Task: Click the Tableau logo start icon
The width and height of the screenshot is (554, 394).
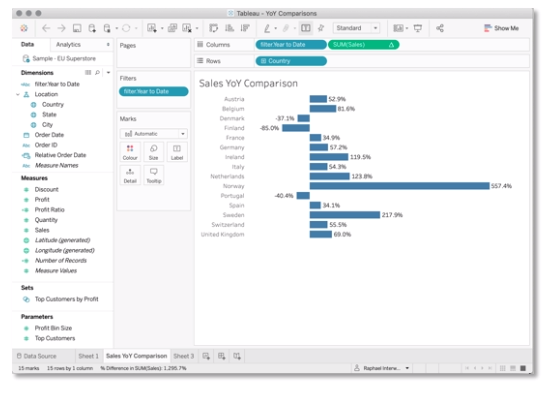Action: 24,28
